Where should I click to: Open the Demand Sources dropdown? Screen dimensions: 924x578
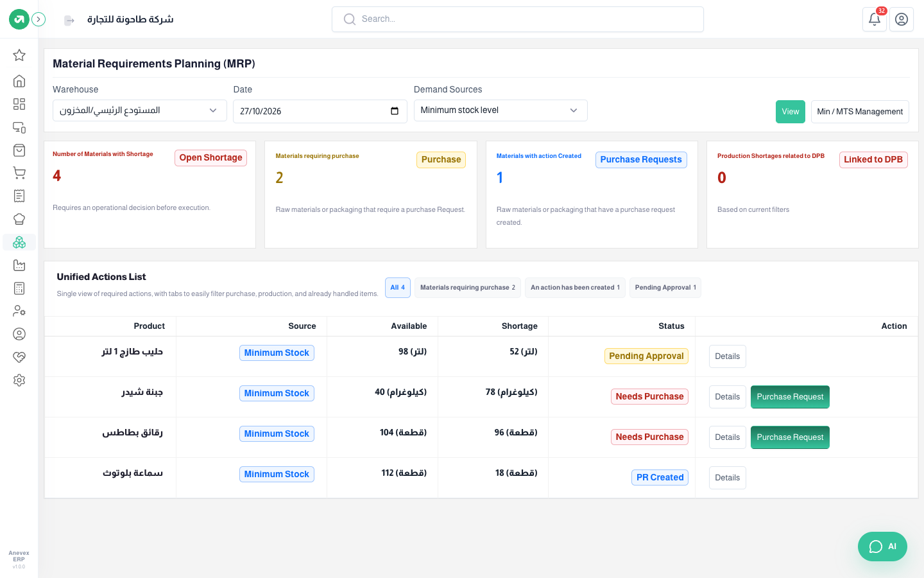(x=501, y=110)
